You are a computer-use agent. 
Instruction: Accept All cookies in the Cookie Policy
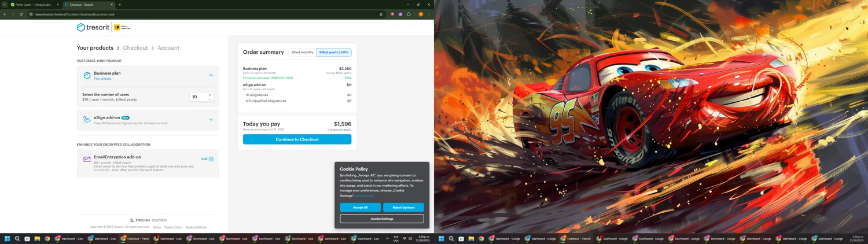[x=360, y=207]
